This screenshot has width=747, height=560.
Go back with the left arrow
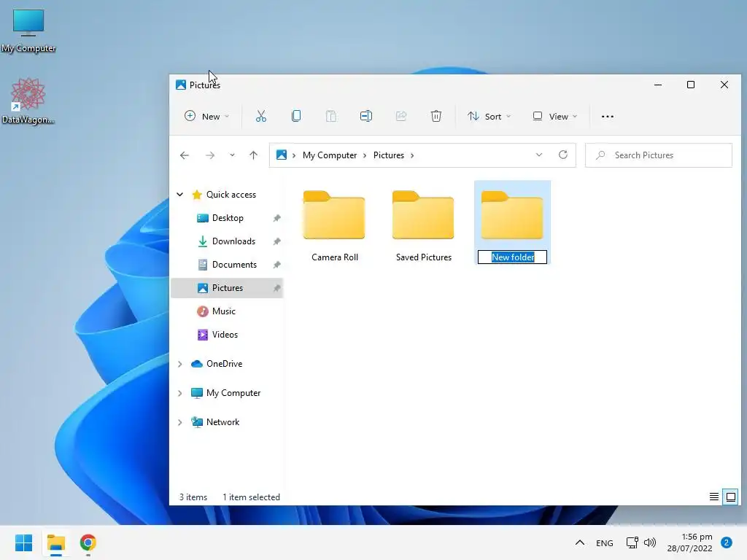pyautogui.click(x=185, y=155)
